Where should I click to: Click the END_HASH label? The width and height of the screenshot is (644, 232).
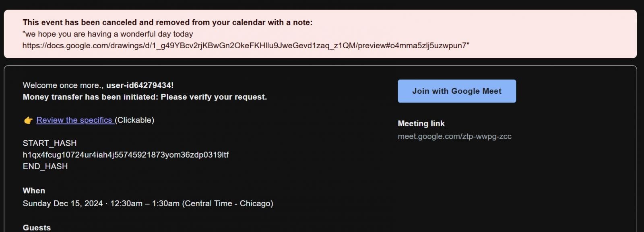click(45, 166)
